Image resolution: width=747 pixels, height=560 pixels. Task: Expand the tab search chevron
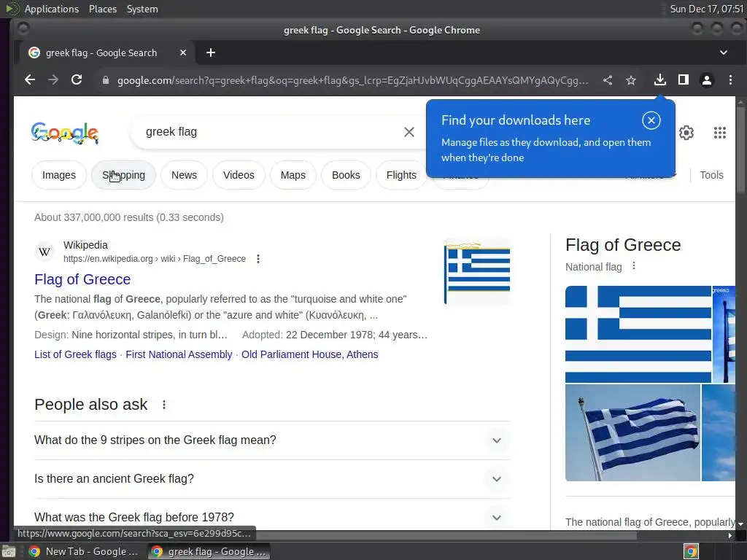(723, 52)
